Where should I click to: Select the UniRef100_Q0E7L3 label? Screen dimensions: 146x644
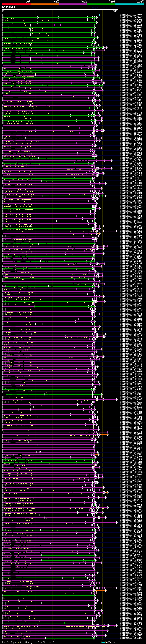(131, 103)
